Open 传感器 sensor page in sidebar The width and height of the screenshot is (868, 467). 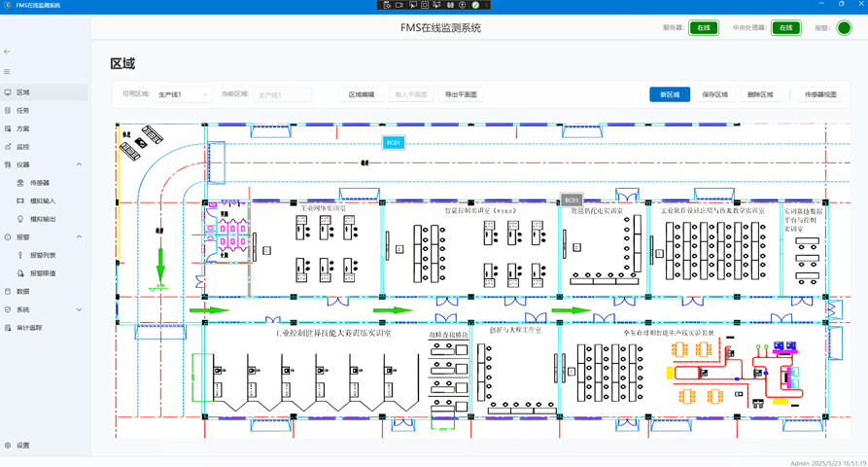tap(39, 183)
